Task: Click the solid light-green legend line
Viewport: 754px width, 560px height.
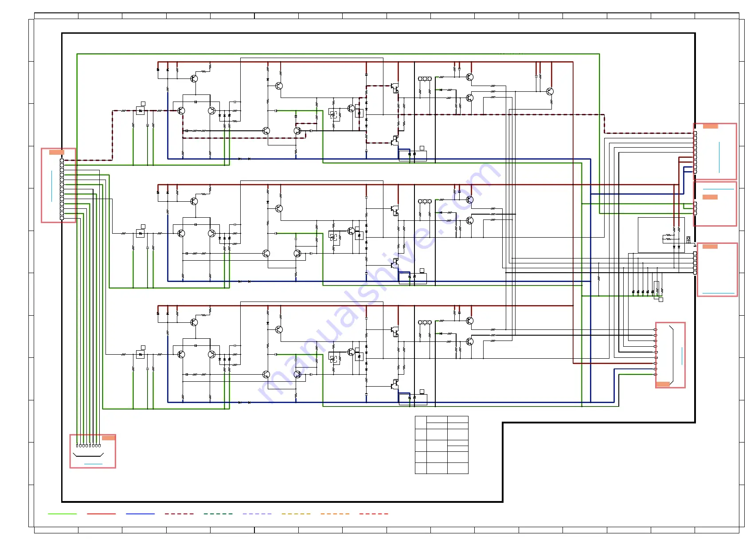Action: pyautogui.click(x=62, y=514)
